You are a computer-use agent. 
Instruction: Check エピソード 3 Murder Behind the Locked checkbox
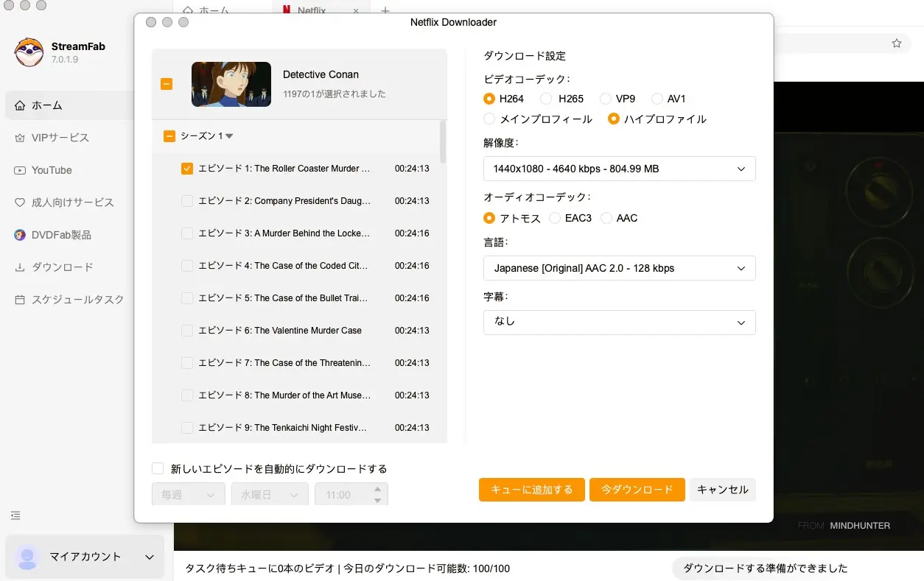pyautogui.click(x=187, y=233)
